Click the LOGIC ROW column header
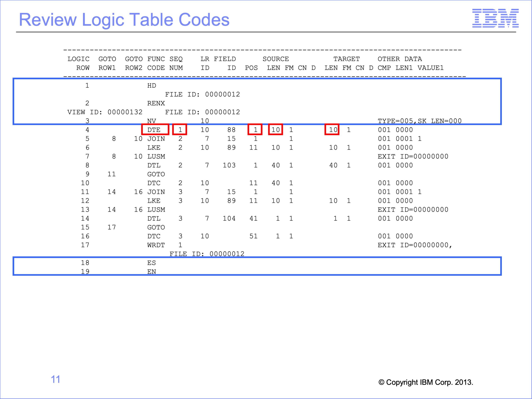 [x=78, y=64]
